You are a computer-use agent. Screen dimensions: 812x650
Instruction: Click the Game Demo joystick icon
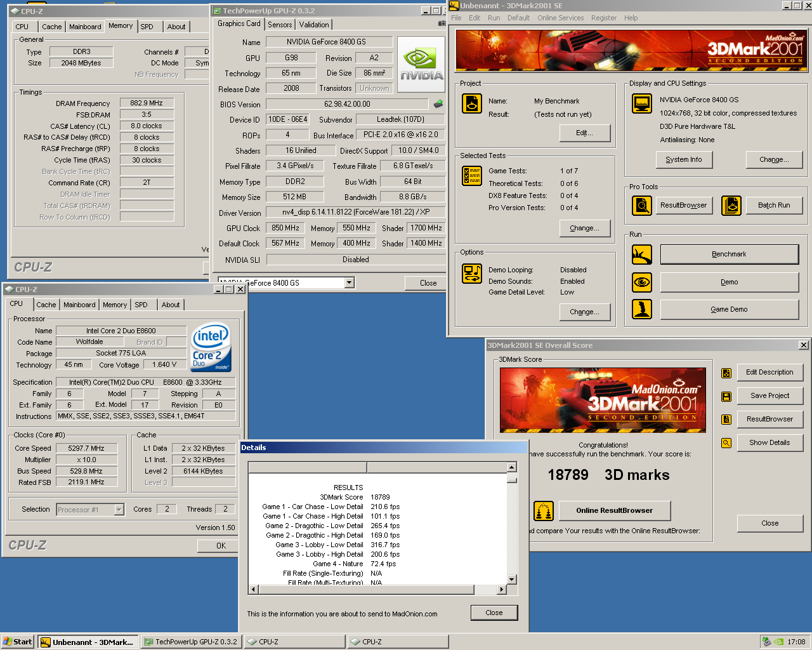[641, 309]
